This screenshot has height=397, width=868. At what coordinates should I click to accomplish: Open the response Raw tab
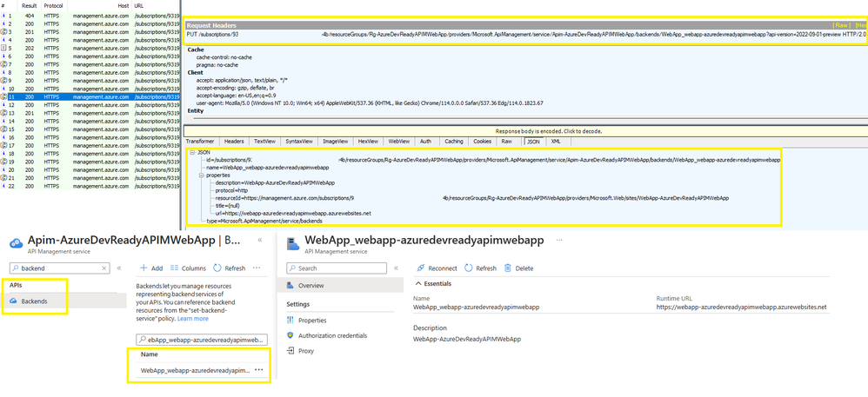(x=506, y=142)
